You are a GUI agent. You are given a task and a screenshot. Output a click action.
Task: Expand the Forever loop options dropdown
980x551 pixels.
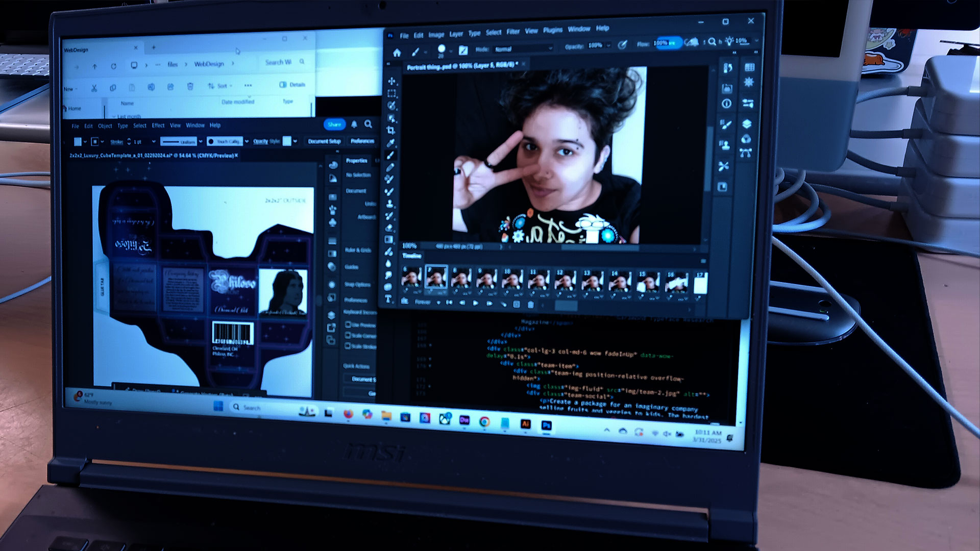click(438, 303)
